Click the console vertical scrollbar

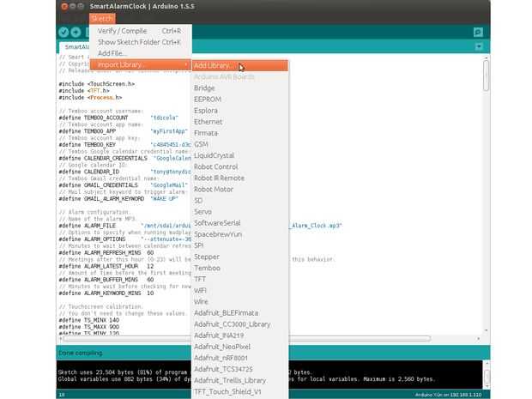487,376
